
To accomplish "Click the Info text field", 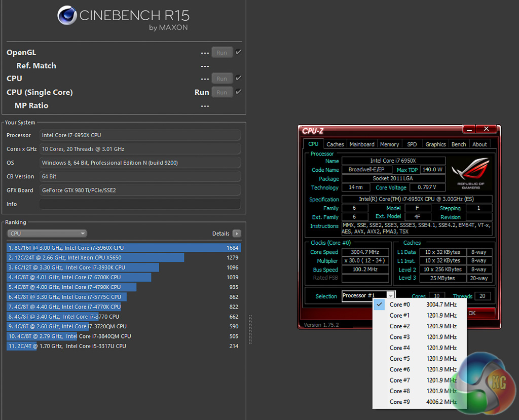I will [x=140, y=204].
